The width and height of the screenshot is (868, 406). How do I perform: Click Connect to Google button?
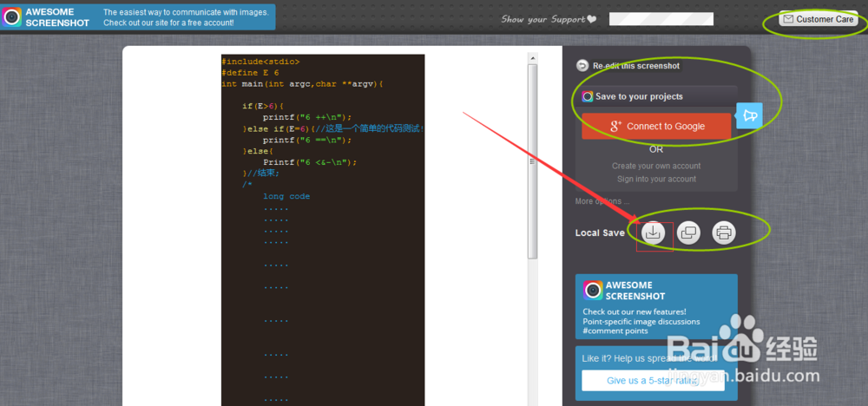[x=656, y=126]
